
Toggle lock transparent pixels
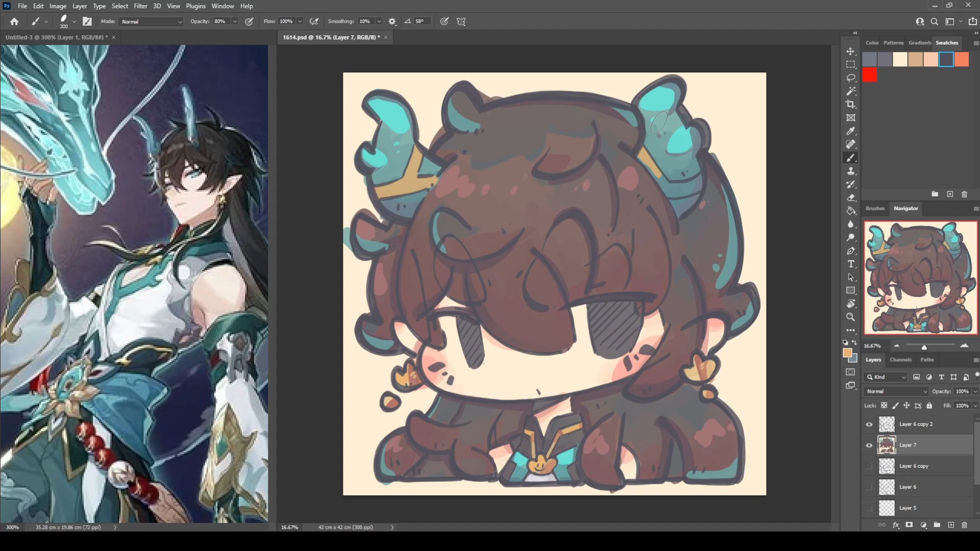tap(884, 406)
